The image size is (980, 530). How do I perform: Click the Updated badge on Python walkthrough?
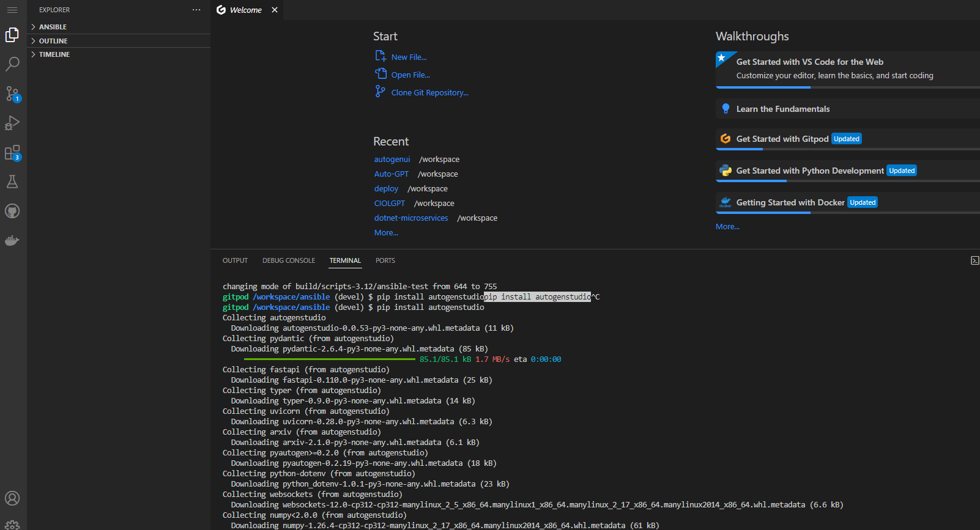tap(902, 171)
